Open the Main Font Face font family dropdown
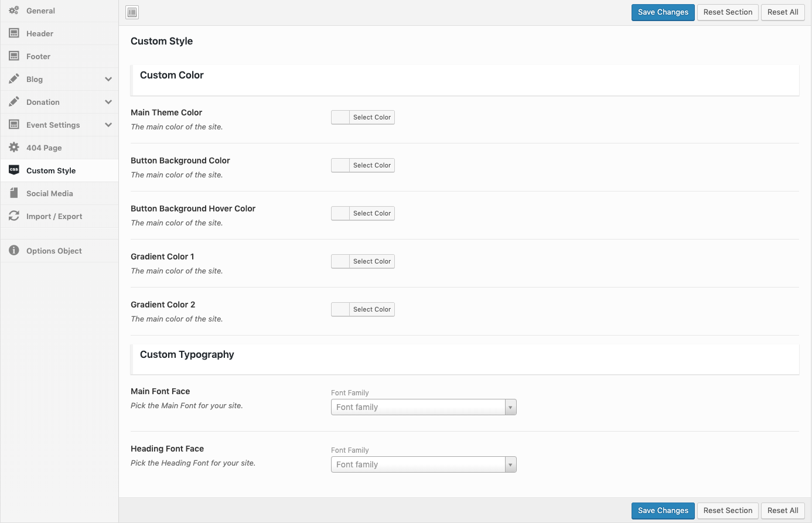Image resolution: width=812 pixels, height=523 pixels. click(424, 407)
